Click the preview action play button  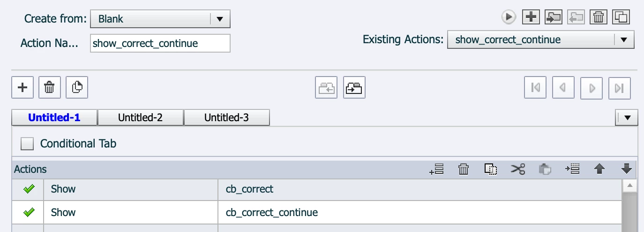(509, 17)
